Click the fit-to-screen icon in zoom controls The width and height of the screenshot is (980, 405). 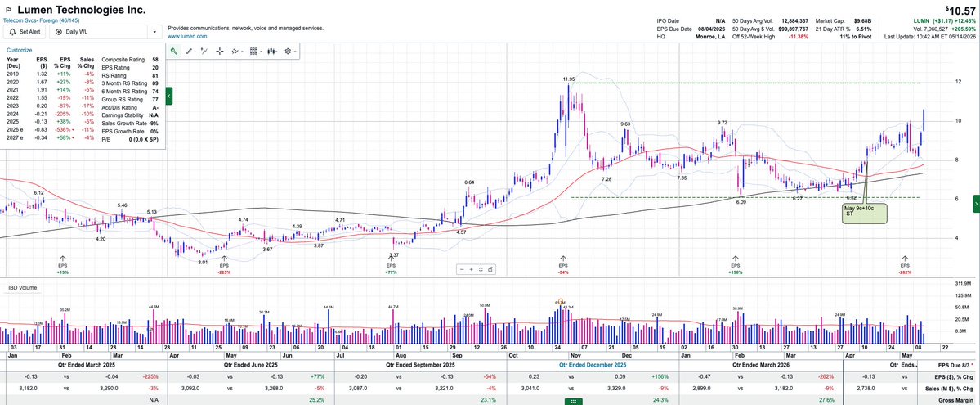point(481,269)
